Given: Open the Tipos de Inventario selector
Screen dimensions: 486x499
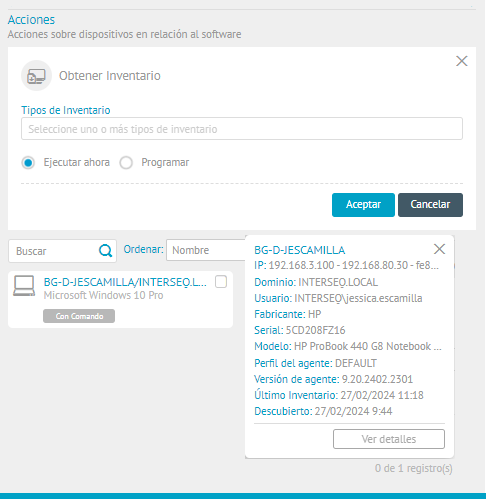Looking at the screenshot, I should (242, 129).
